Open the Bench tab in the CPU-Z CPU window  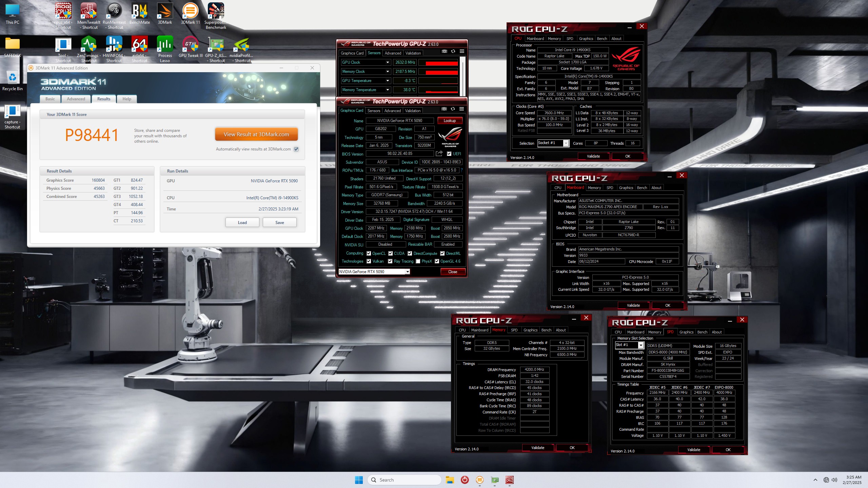pos(602,39)
